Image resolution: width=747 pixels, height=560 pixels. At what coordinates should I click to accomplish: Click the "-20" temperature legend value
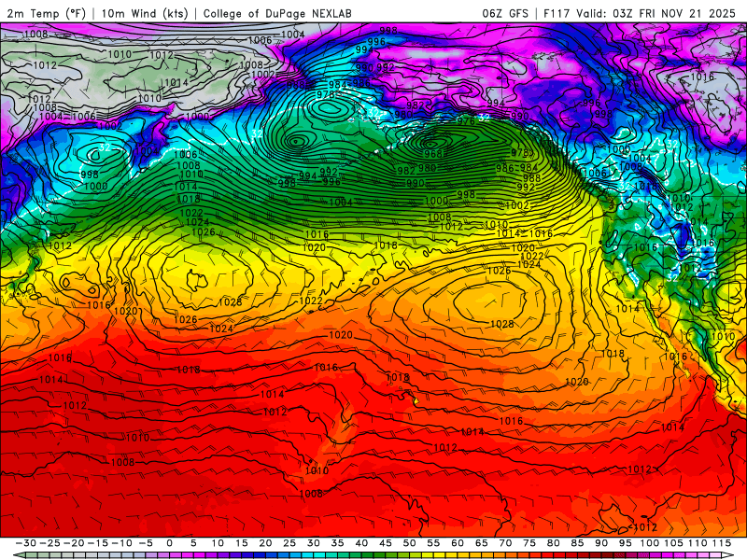pos(74,543)
